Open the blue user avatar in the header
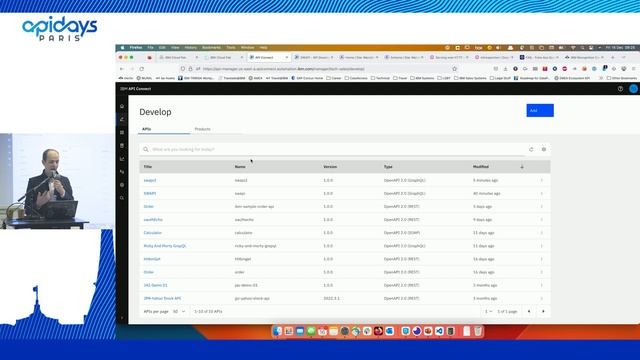 tap(633, 89)
